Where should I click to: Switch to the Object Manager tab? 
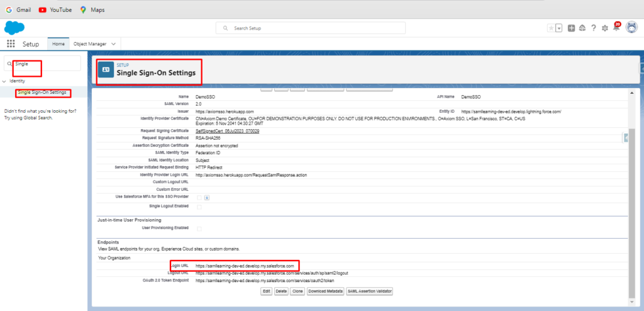pyautogui.click(x=90, y=43)
